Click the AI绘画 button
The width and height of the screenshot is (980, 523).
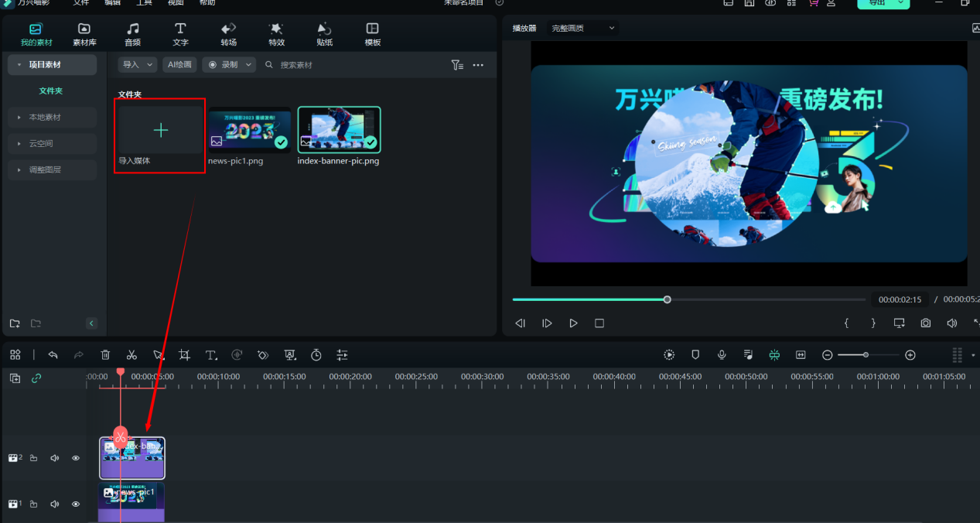(x=179, y=65)
